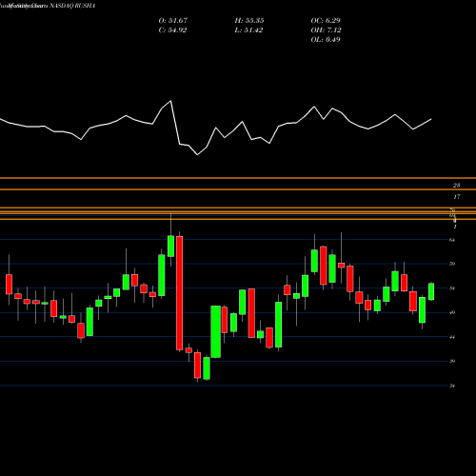This screenshot has width=476, height=476.
Task: Click the 54 price axis label
Action: [452, 288]
